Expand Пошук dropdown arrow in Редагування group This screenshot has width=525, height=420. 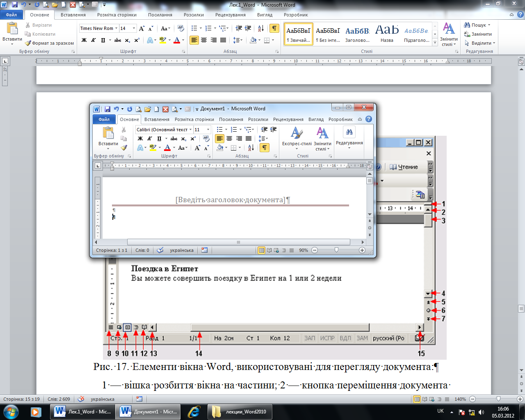coord(489,25)
